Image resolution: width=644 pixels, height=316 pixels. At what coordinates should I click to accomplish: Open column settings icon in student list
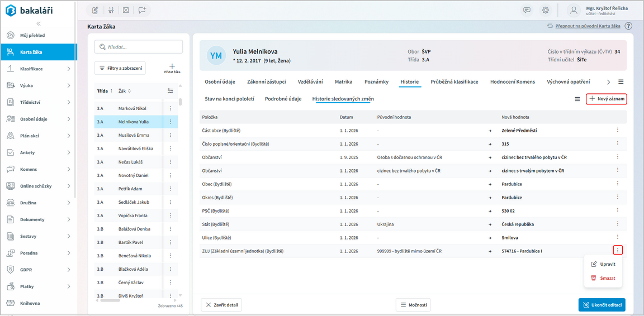(171, 91)
